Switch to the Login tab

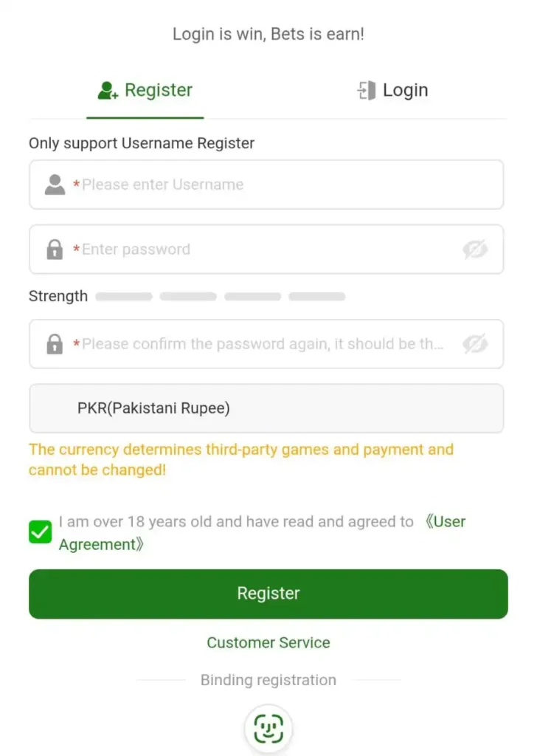coord(392,91)
